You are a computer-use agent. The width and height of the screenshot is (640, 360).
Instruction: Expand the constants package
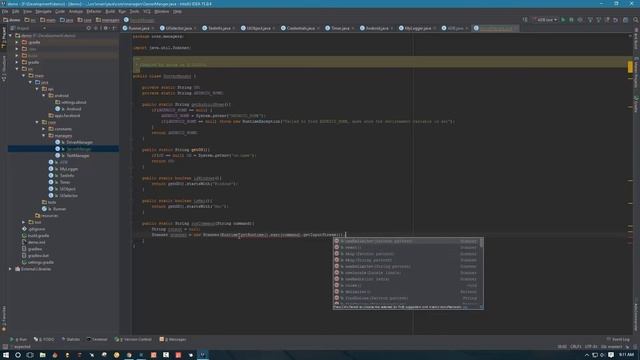pos(43,129)
